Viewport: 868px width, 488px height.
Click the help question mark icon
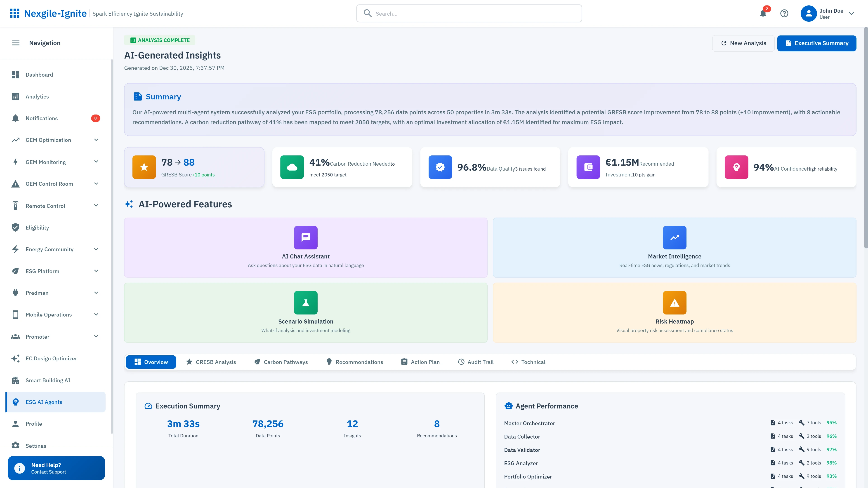tap(784, 14)
